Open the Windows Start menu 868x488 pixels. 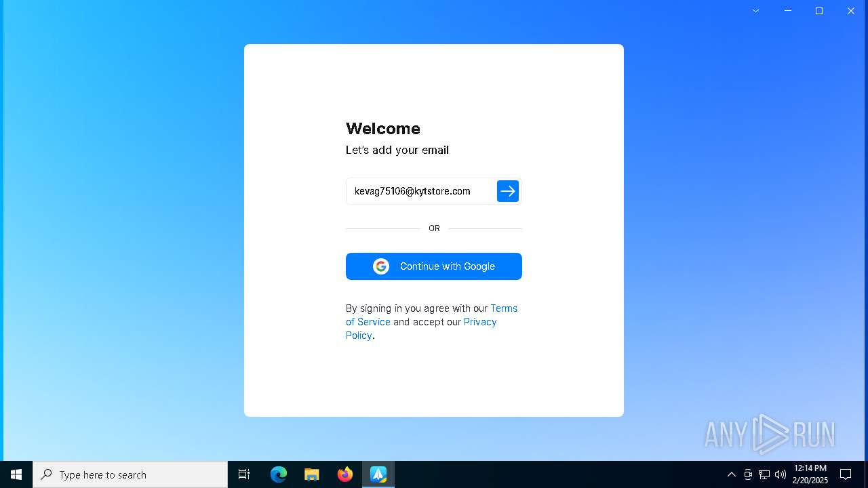click(x=16, y=474)
